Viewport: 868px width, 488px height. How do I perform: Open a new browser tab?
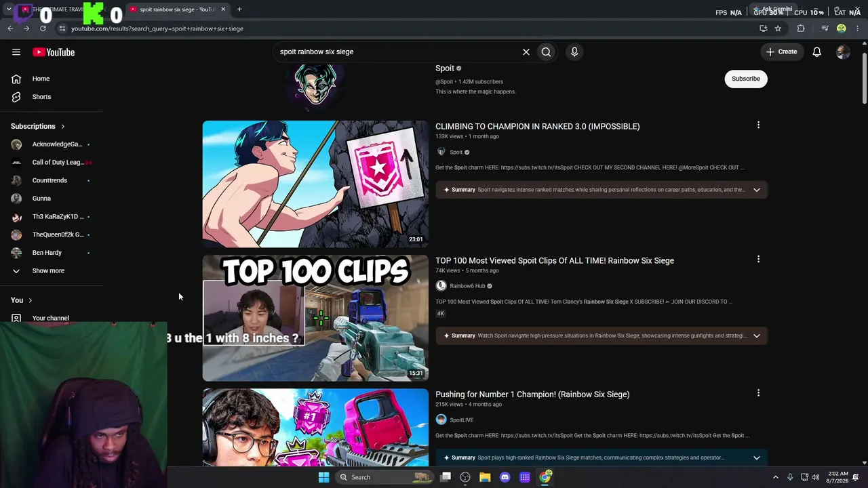[x=239, y=9]
